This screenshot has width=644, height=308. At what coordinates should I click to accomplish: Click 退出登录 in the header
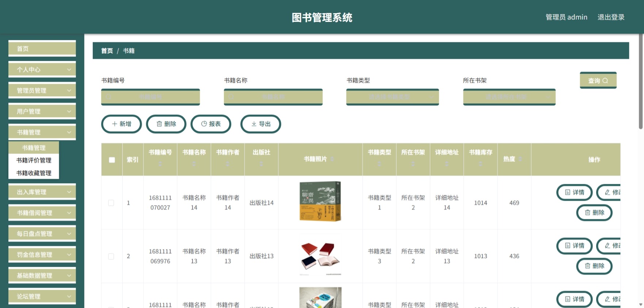[x=611, y=17]
